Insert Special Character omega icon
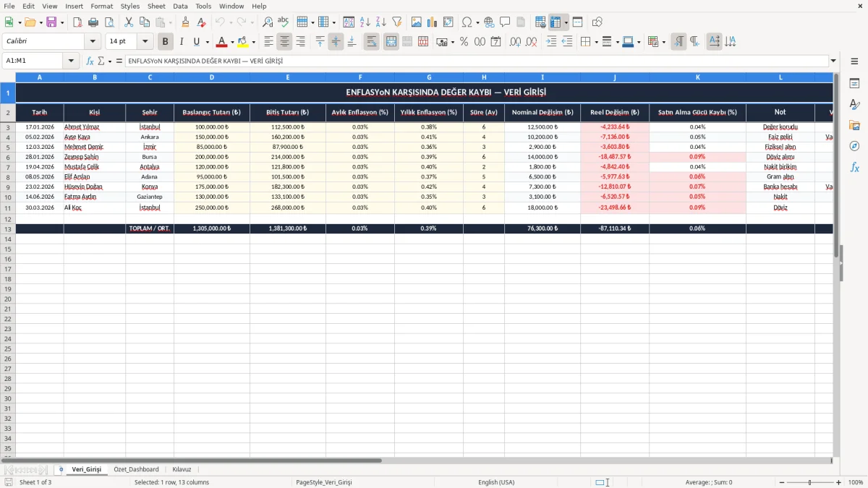Screen dimensions: 868x488 pyautogui.click(x=467, y=22)
